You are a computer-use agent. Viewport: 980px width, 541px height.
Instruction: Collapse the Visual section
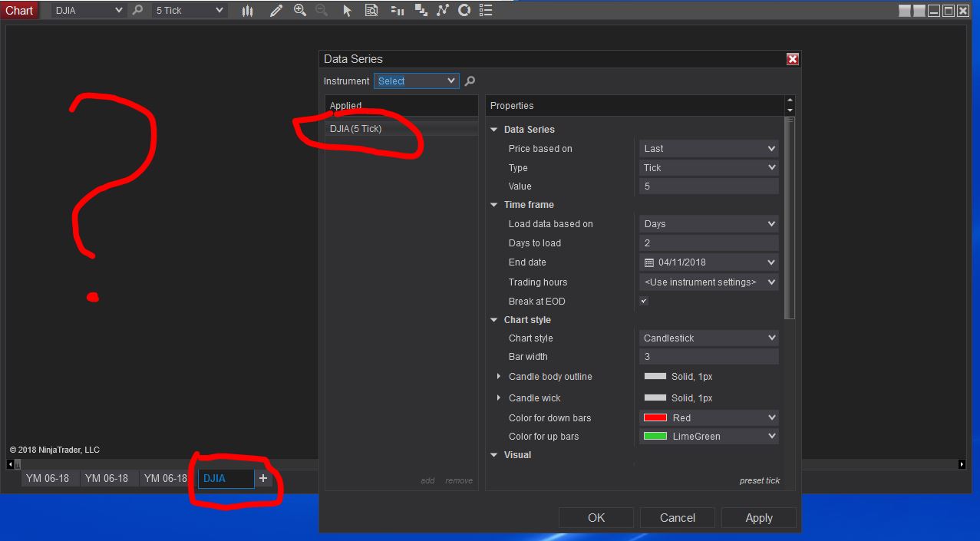[494, 455]
